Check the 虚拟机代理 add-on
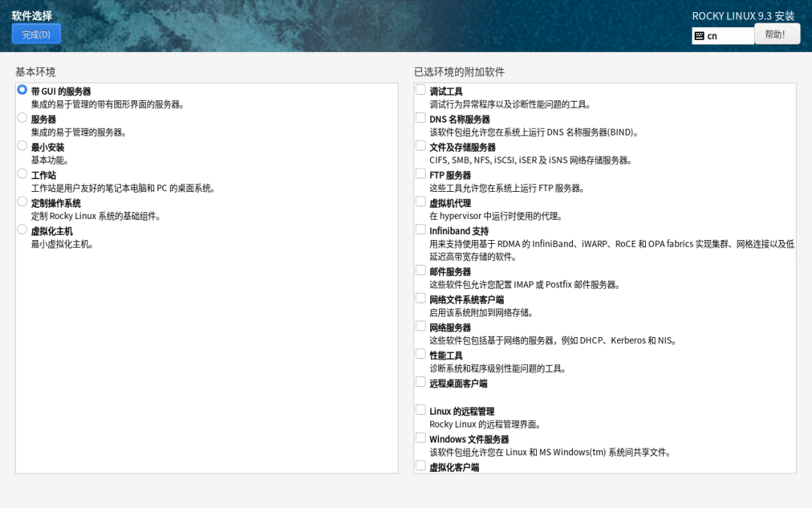Screen dimensions: 812x508 click(420, 202)
